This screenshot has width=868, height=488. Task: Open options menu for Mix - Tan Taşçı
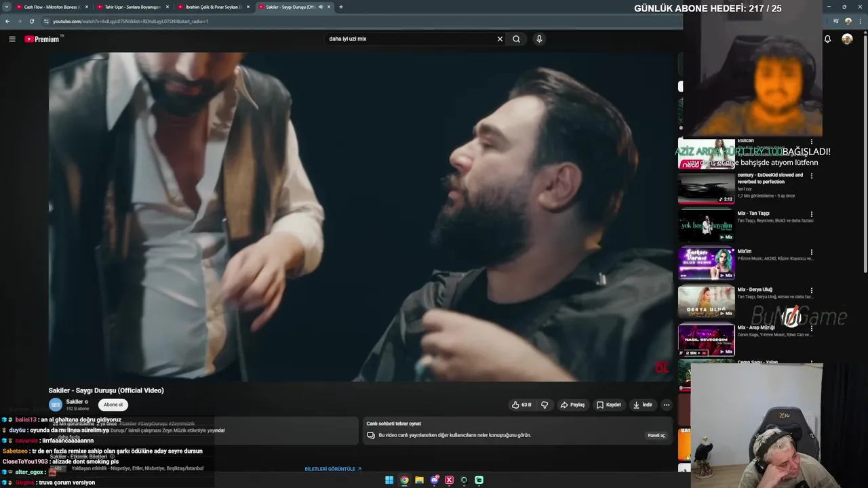point(811,214)
